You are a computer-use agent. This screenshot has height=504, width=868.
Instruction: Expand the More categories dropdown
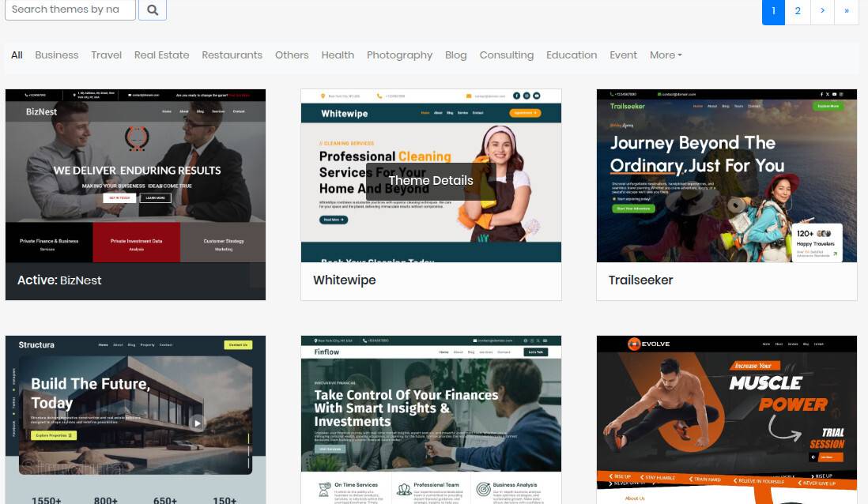click(666, 55)
